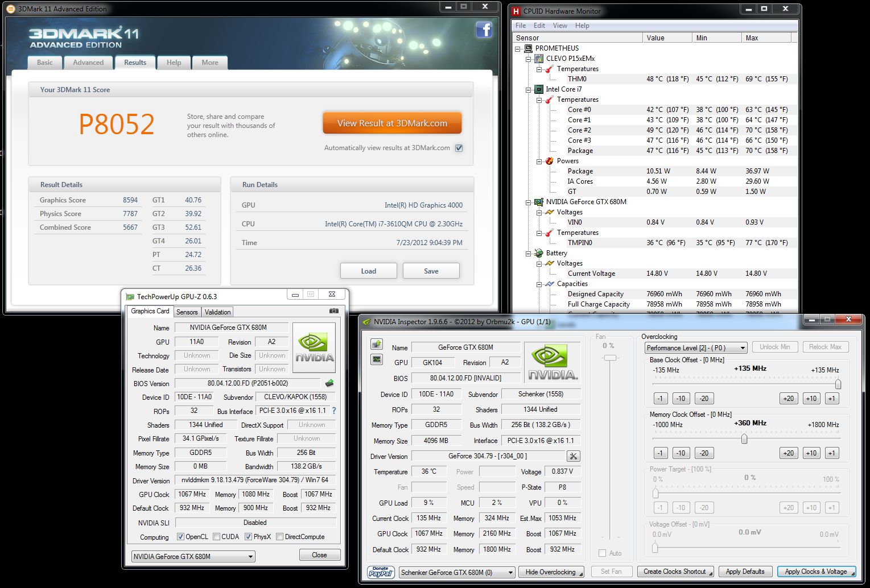Toggle the OpenCL checkbox in GPU-Z

180,536
